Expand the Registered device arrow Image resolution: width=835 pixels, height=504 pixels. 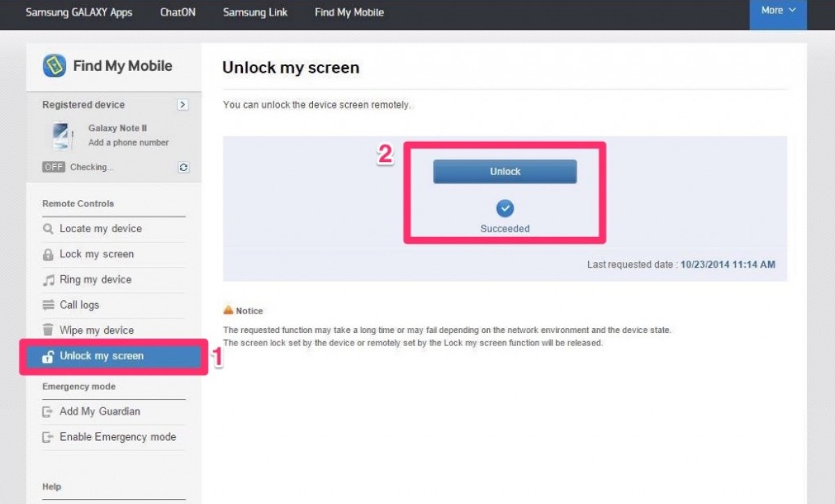pos(182,105)
